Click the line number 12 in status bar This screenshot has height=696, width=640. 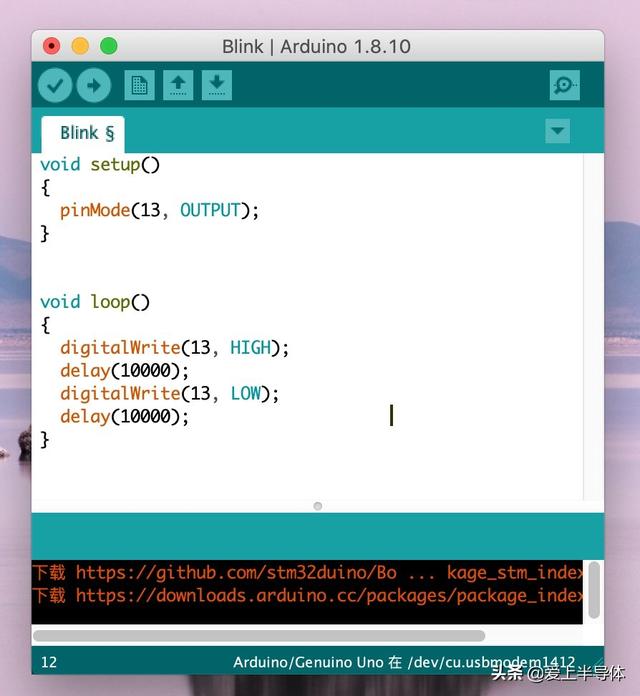click(x=49, y=662)
